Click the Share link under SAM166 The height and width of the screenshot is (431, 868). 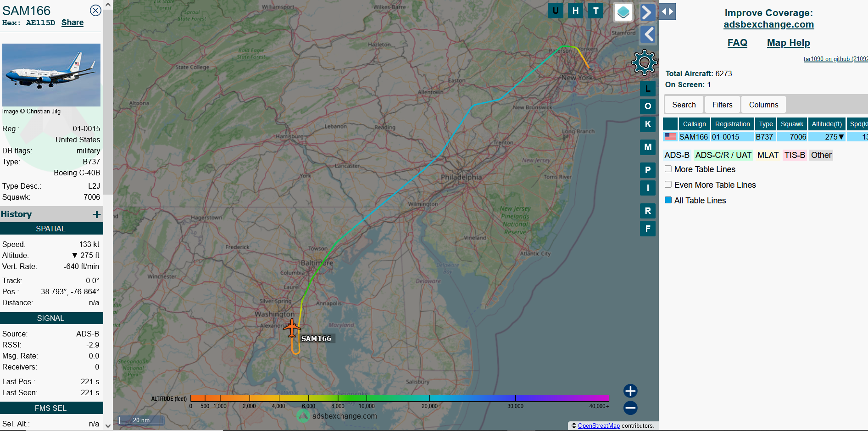coord(72,22)
